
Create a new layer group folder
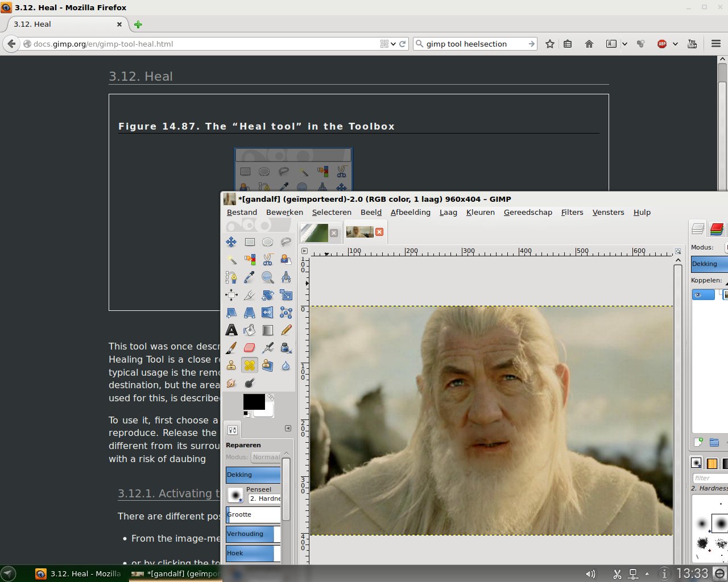click(714, 442)
